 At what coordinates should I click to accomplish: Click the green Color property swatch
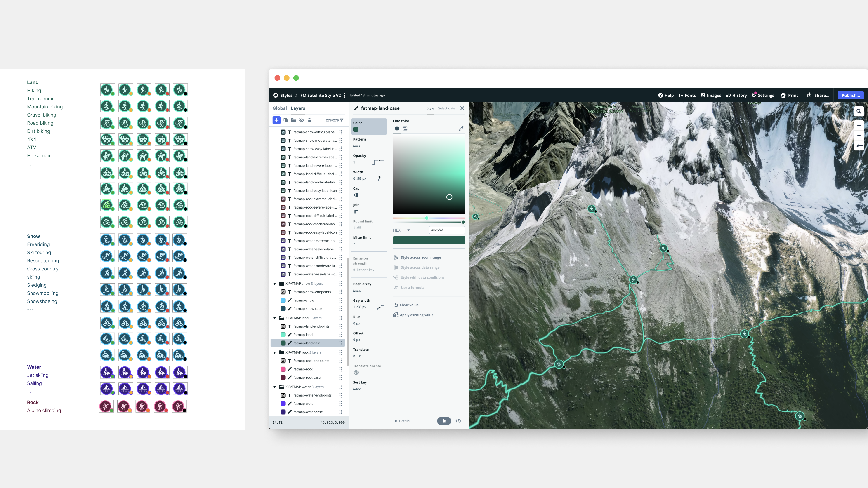(x=356, y=130)
